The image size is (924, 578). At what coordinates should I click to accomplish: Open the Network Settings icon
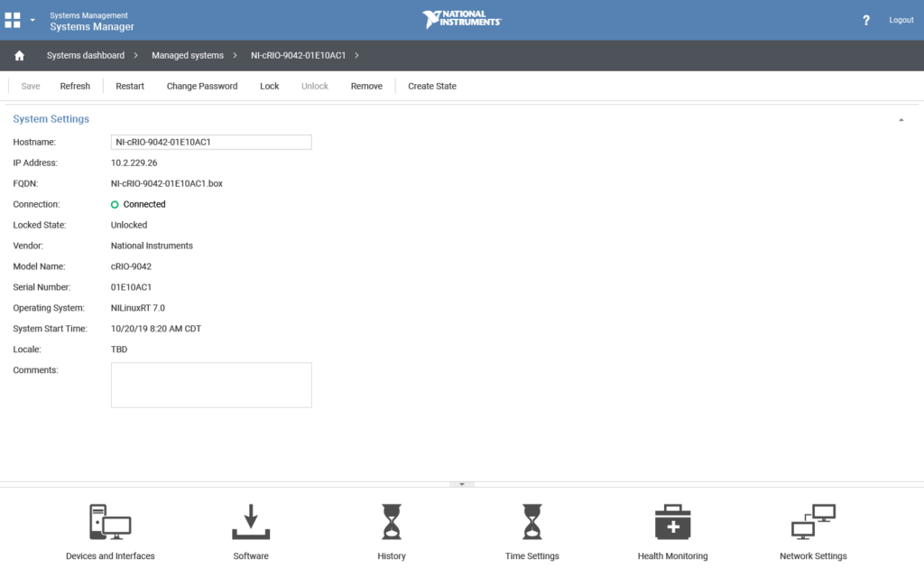[813, 523]
